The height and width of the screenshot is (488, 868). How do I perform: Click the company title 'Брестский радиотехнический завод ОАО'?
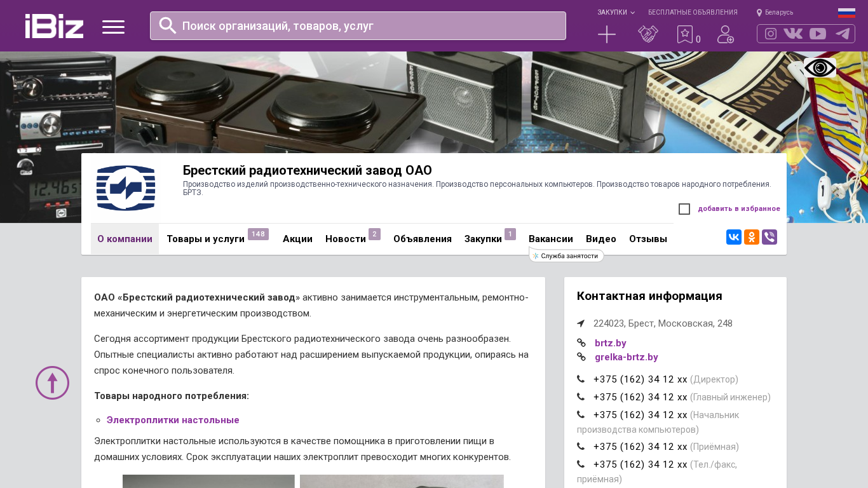coord(308,170)
